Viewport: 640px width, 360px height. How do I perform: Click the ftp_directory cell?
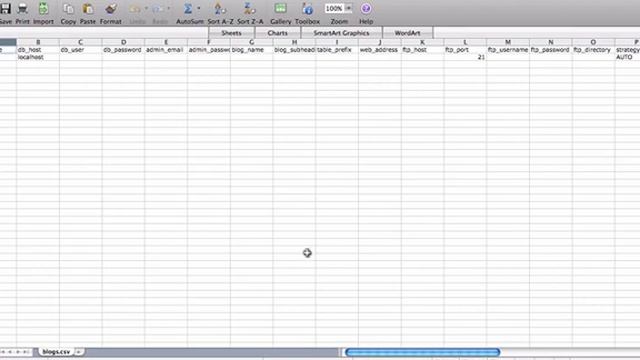click(593, 50)
